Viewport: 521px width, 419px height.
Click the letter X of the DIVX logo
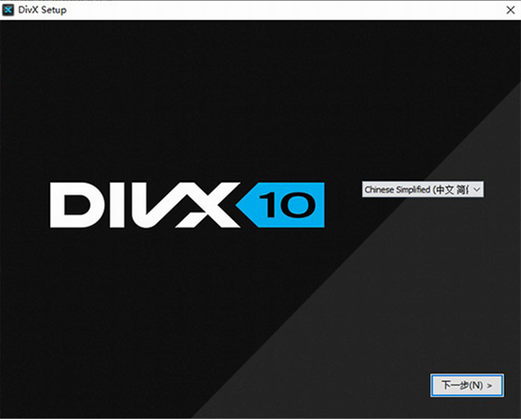tap(208, 205)
